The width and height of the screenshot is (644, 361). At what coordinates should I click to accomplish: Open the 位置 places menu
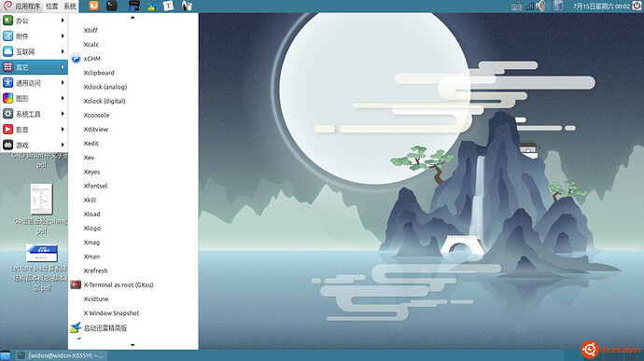[51, 6]
